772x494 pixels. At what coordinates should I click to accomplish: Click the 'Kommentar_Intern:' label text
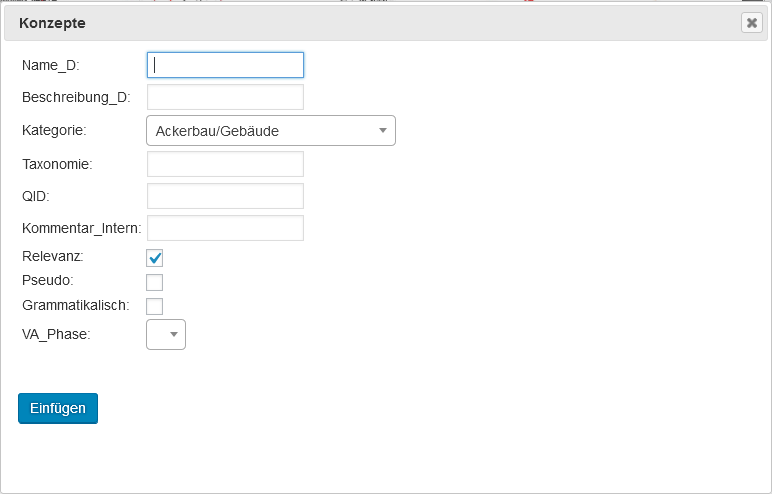(81, 228)
